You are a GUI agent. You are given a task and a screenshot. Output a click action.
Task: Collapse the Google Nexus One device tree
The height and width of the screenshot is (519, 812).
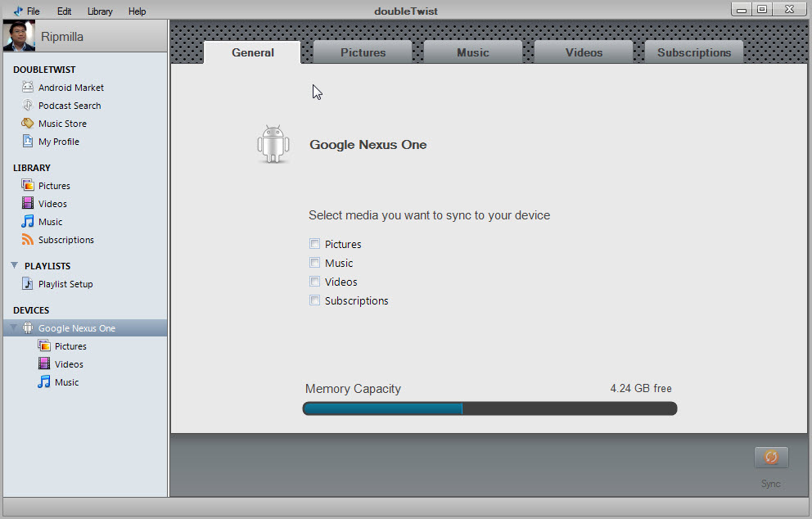13,328
